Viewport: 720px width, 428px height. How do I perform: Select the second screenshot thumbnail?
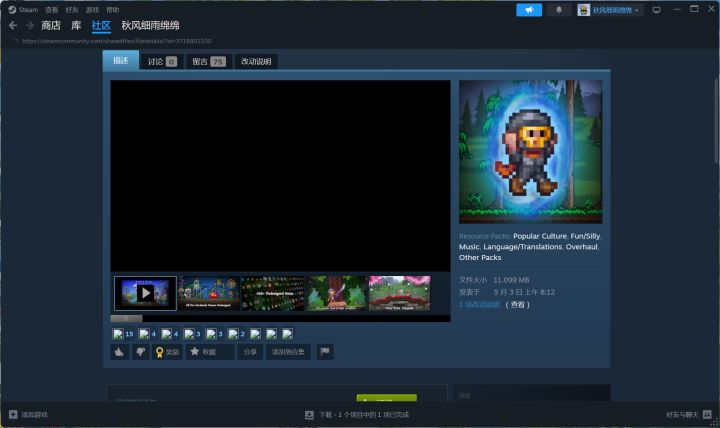coord(209,293)
